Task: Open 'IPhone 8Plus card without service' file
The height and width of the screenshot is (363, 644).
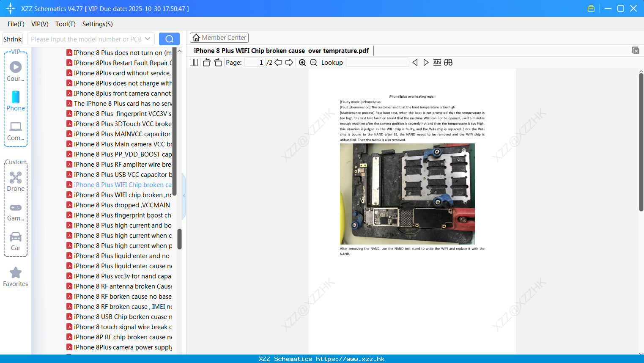Action: (119, 73)
